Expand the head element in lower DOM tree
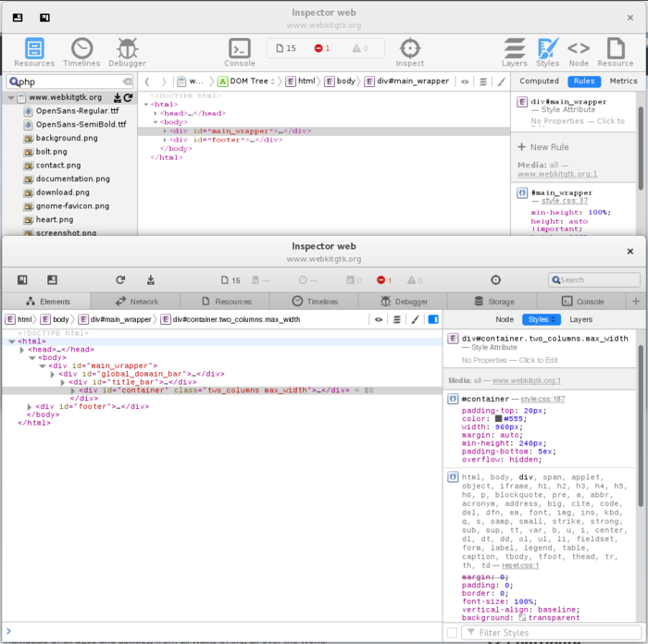The image size is (648, 644). pos(22,350)
